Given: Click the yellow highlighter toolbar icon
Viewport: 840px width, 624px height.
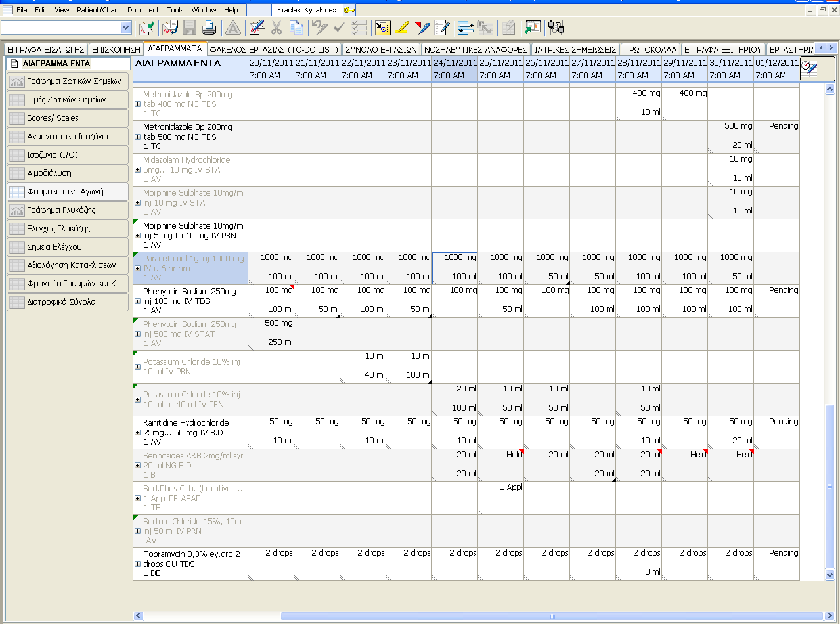Looking at the screenshot, I should click(x=403, y=28).
